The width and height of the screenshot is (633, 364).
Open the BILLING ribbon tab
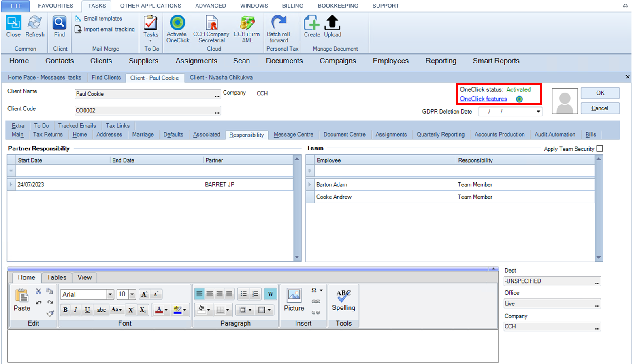coord(293,6)
